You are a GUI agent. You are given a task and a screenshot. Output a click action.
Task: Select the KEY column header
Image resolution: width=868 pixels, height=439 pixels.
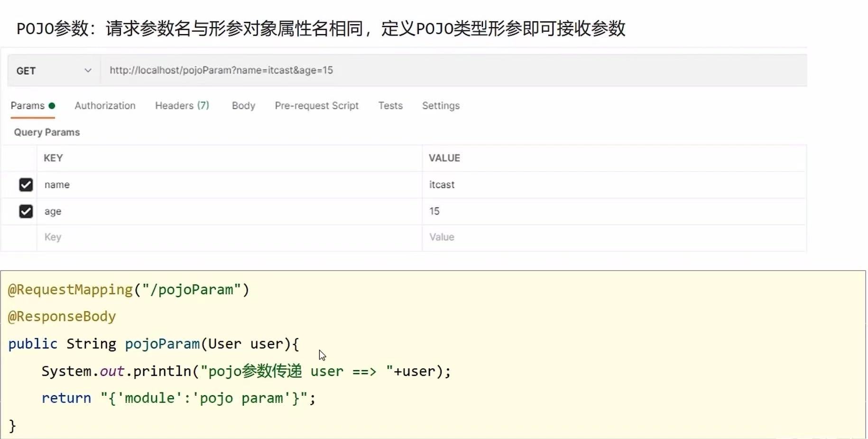tap(54, 158)
